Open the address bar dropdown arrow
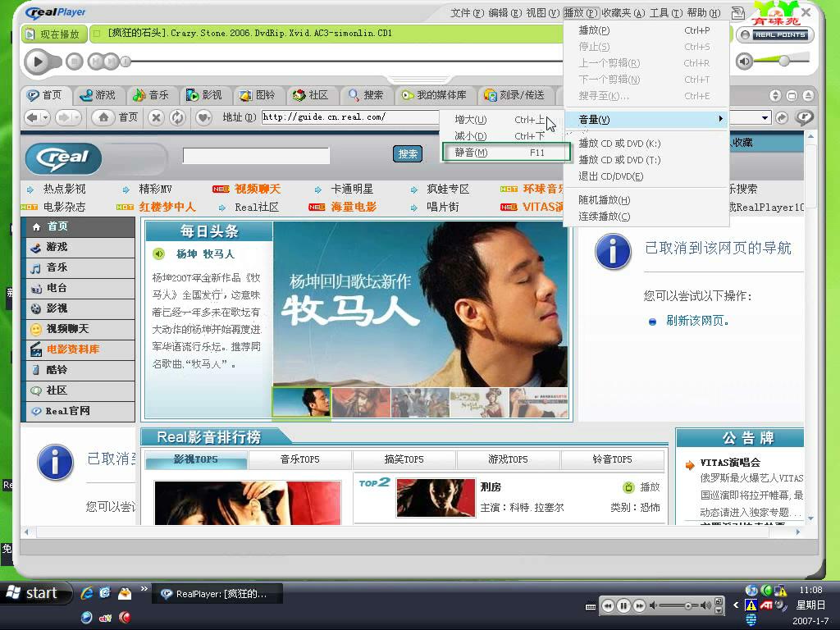The width and height of the screenshot is (840, 630). (x=765, y=117)
